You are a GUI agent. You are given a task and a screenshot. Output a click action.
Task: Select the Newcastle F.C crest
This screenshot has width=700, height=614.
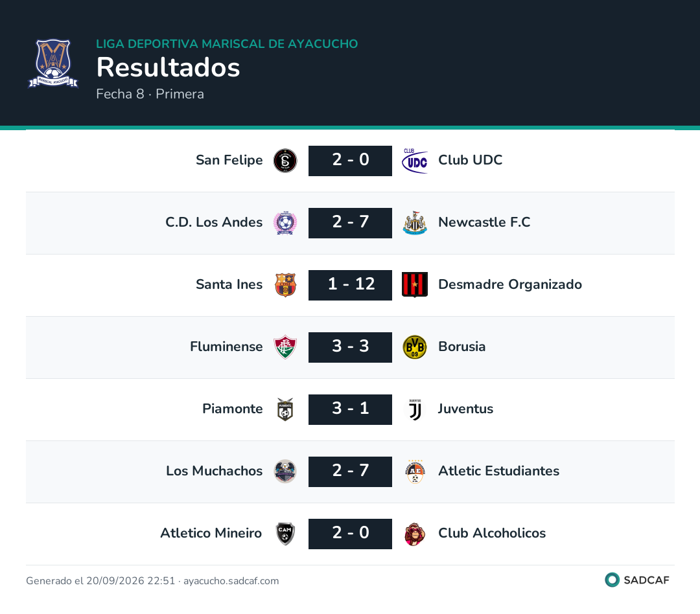tap(415, 223)
